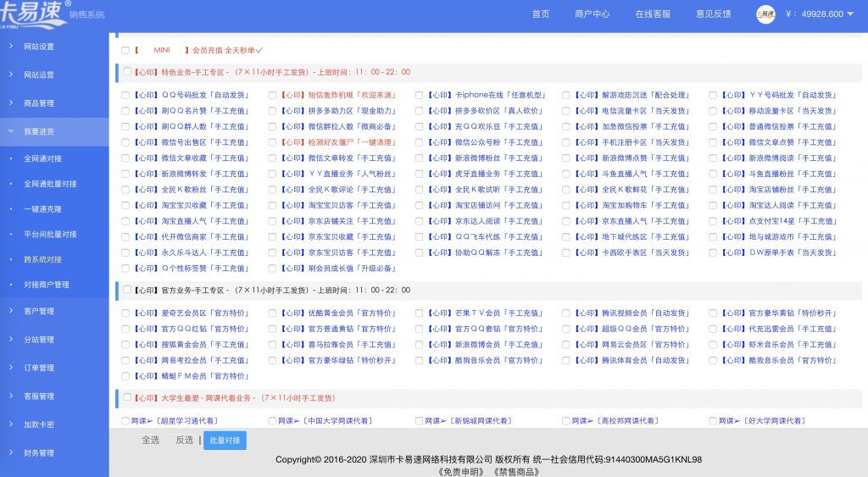Check the 大学生最爱·网课代看业务 group checkbox
Image resolution: width=868 pixels, height=477 pixels.
tap(127, 397)
